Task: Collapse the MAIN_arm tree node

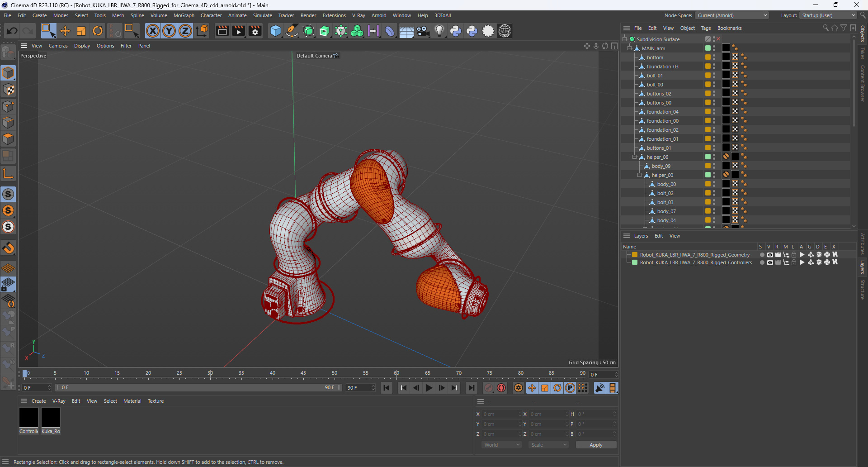Action: [x=630, y=48]
